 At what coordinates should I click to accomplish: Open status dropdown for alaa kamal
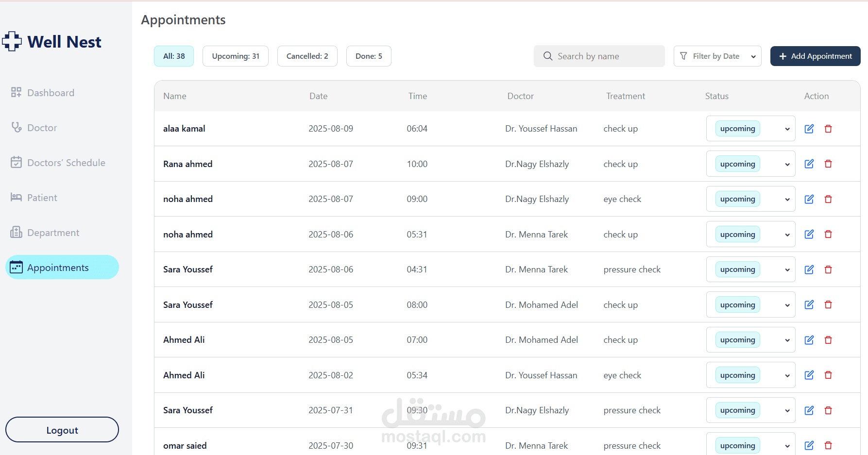[750, 129]
